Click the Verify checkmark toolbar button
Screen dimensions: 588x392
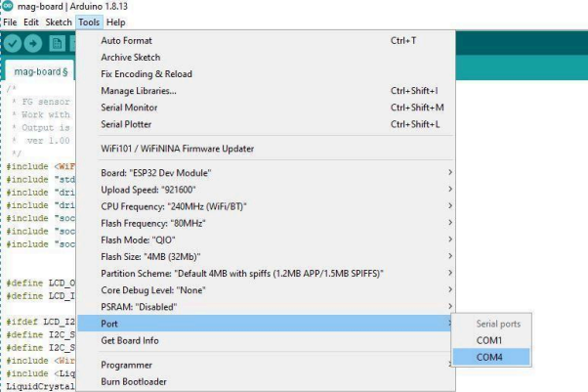pyautogui.click(x=13, y=44)
